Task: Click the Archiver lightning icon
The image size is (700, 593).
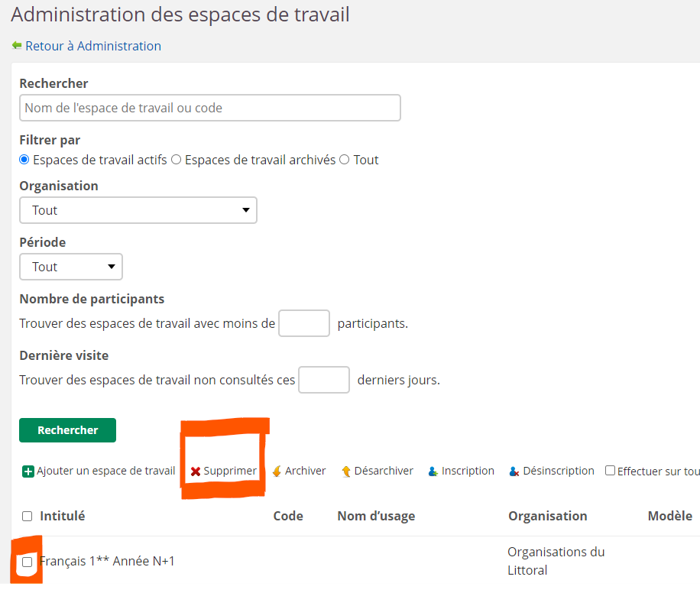Action: click(x=278, y=471)
